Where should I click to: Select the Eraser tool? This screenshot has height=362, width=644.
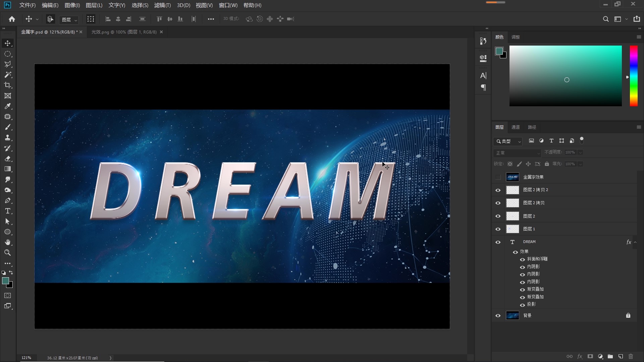coord(8,159)
